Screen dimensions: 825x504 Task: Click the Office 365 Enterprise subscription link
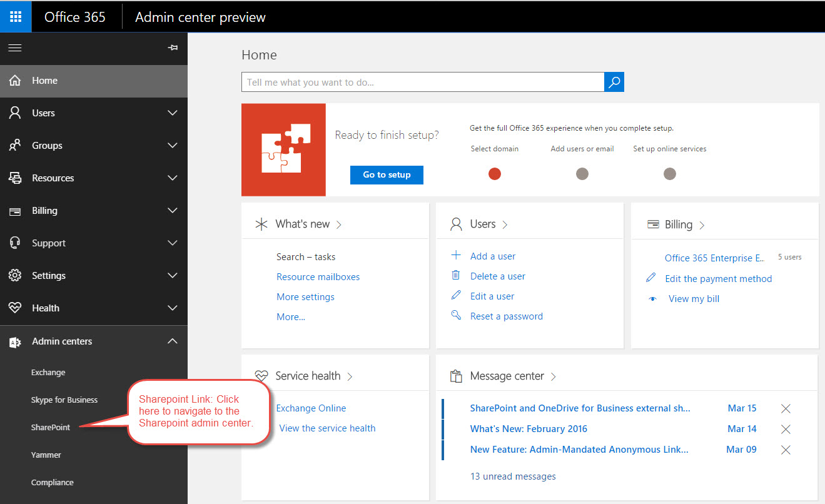click(714, 258)
